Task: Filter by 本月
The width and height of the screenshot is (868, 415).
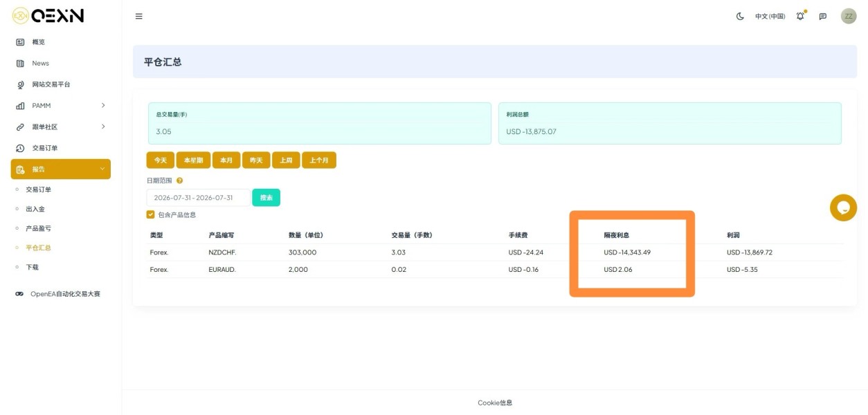Action: click(226, 160)
